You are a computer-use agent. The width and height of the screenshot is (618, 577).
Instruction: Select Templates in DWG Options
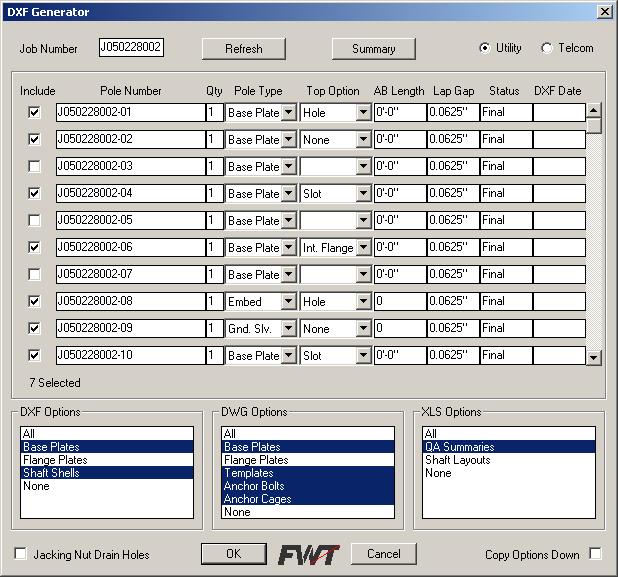point(307,473)
